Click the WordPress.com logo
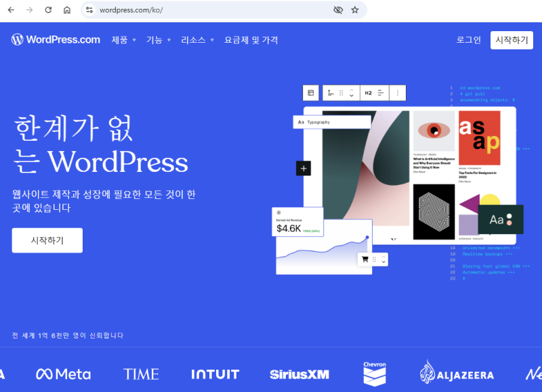Screen dimensions: 542x392 tap(56, 40)
